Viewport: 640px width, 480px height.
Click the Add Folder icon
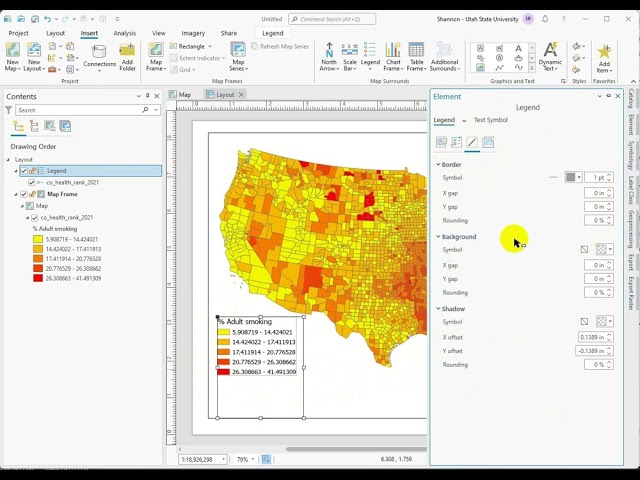[127, 57]
